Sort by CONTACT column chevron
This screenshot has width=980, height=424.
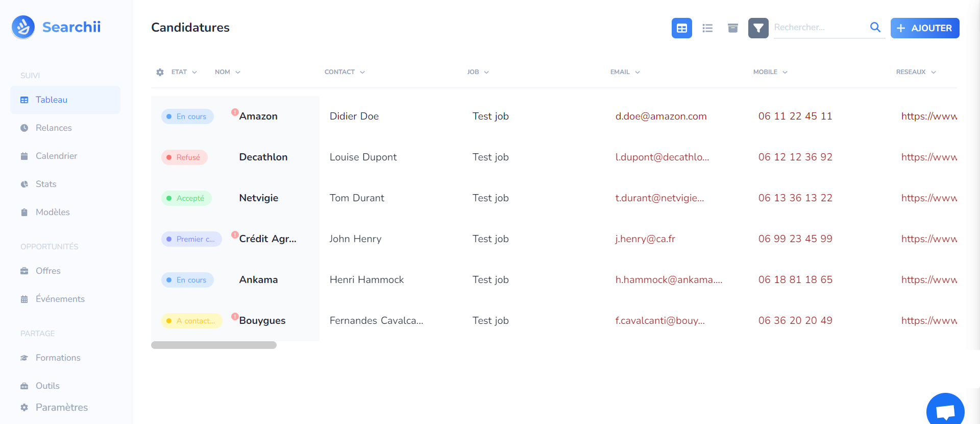click(x=362, y=73)
